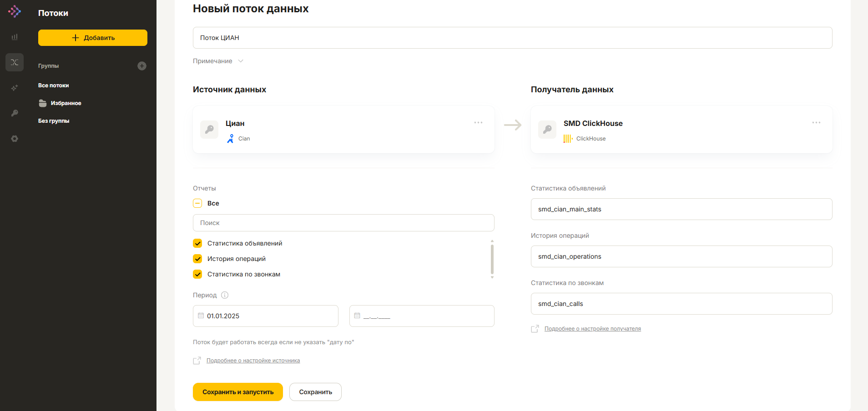Click the Группы heading in sidebar
The height and width of the screenshot is (411, 868).
48,66
